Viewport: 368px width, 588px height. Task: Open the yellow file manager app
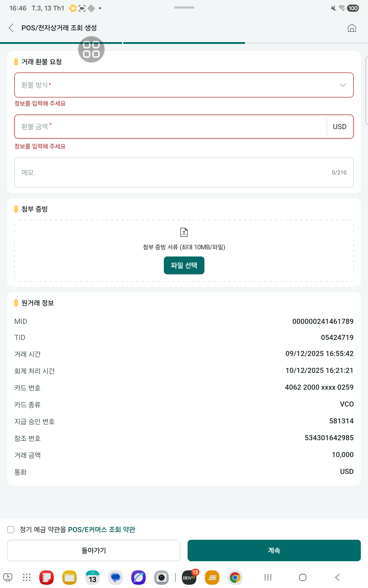pyautogui.click(x=70, y=577)
